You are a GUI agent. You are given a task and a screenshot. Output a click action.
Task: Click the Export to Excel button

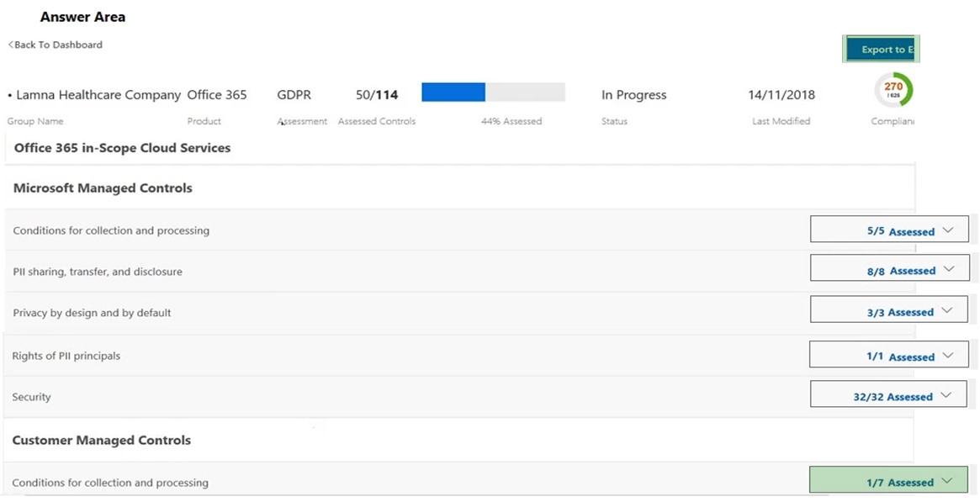(881, 50)
